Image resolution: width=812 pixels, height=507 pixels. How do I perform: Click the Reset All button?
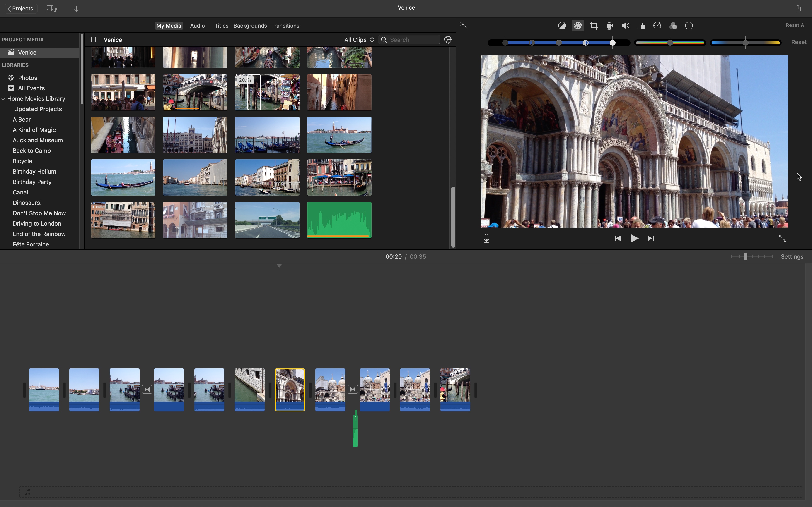click(796, 25)
